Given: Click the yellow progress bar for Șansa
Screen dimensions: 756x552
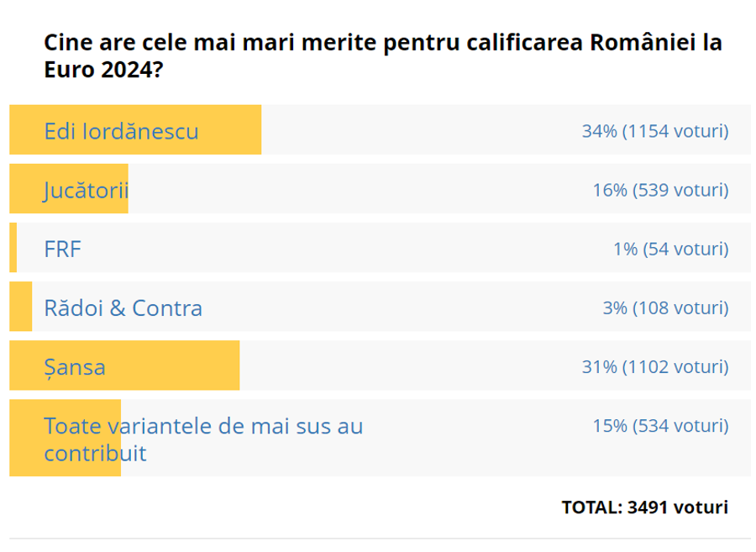Looking at the screenshot, I should click(x=124, y=365).
